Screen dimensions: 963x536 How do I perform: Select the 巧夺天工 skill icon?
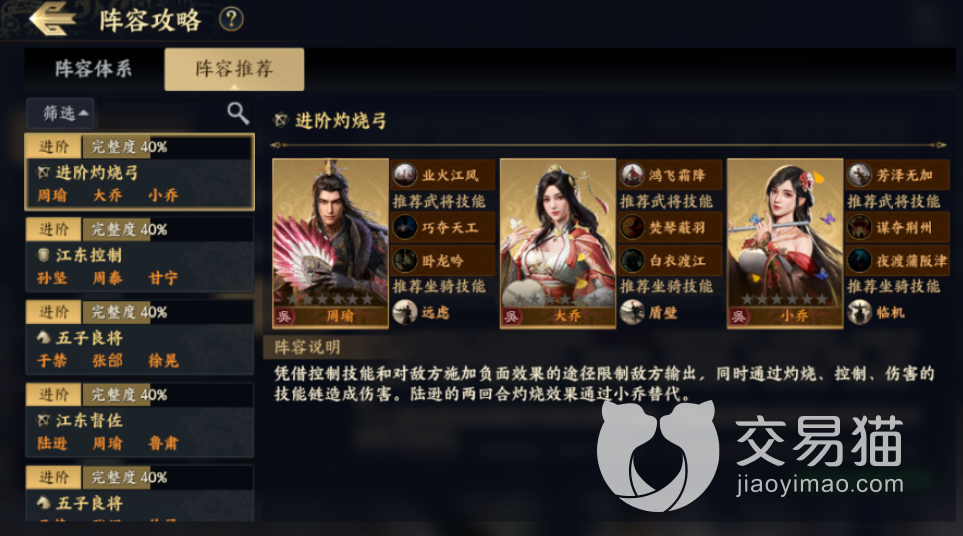click(405, 228)
